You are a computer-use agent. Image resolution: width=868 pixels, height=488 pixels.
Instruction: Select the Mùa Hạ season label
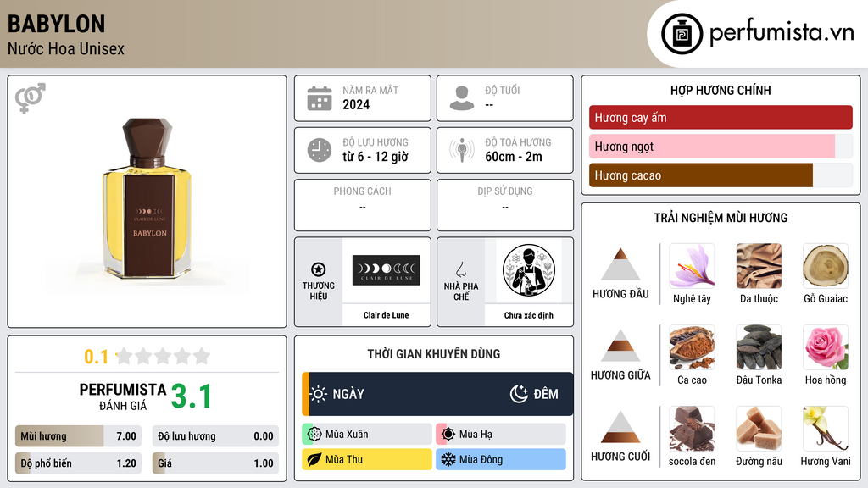pos(476,435)
